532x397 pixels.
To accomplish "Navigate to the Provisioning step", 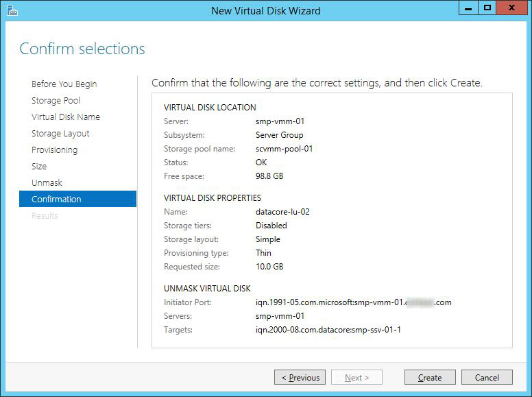I will [x=54, y=149].
